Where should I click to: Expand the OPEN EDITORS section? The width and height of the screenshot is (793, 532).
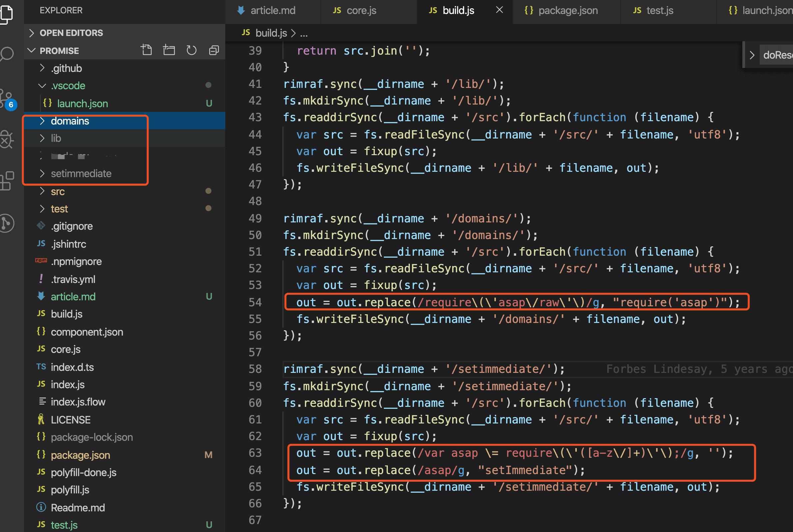click(x=71, y=33)
